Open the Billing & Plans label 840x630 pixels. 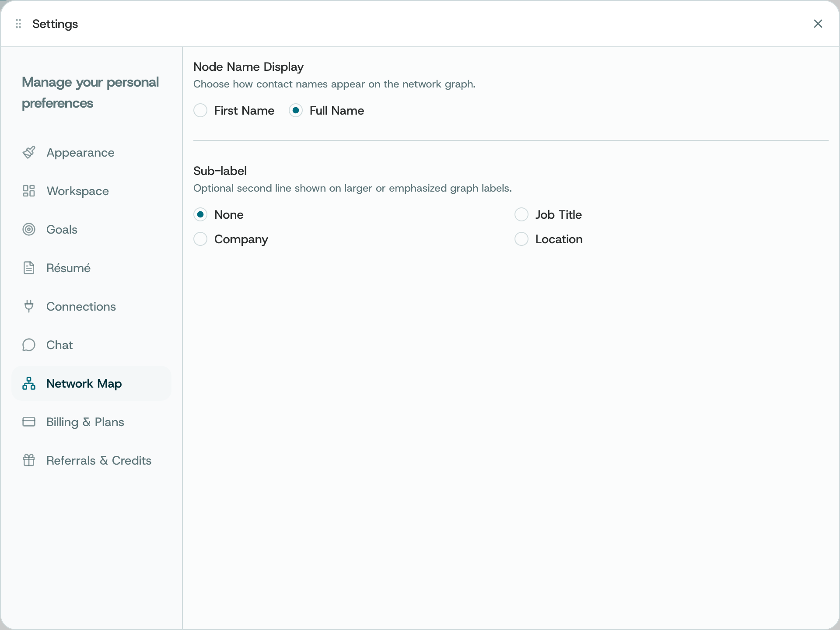pos(85,422)
